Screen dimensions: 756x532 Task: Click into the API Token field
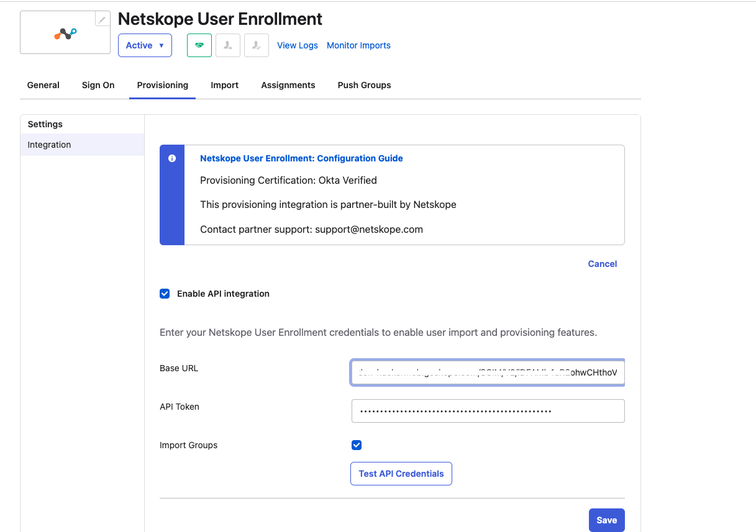488,411
